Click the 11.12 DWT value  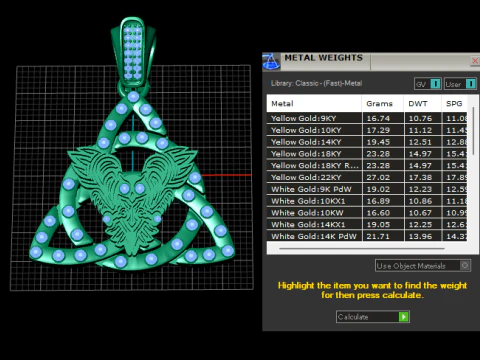click(420, 130)
